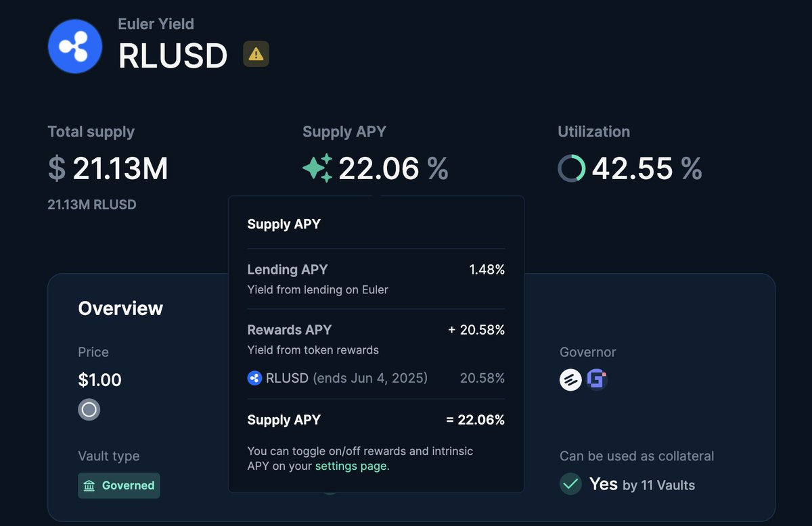Screen dimensions: 812x526
Task: Click the RLUSD vault title
Action: [173, 55]
